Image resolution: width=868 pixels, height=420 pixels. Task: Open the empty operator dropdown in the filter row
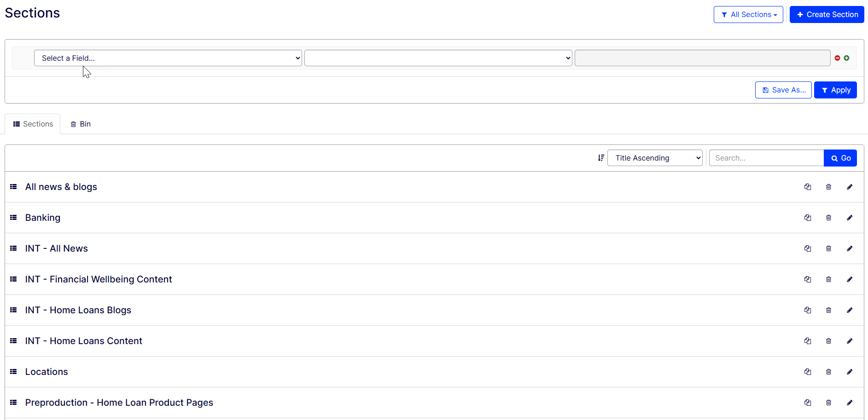click(438, 58)
